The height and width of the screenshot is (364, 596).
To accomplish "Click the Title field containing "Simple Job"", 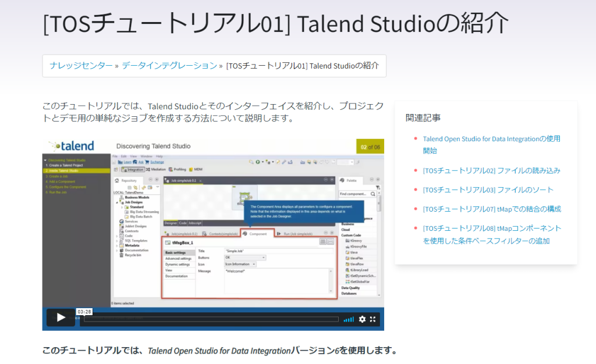I will click(279, 251).
